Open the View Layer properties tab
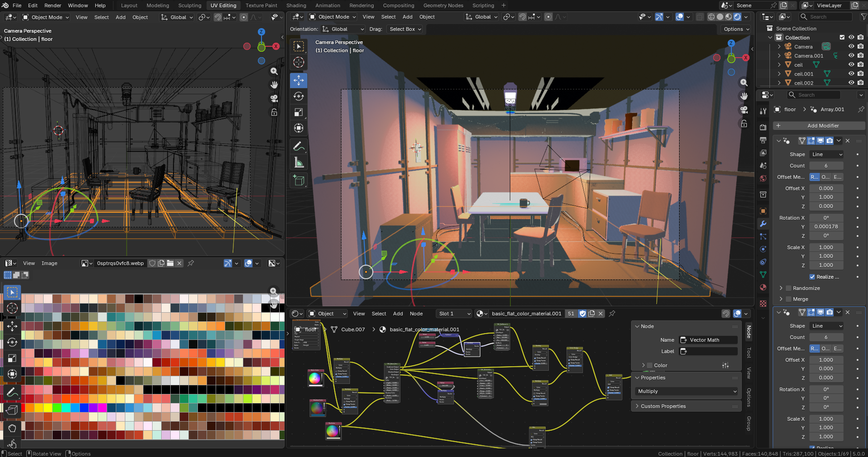This screenshot has width=868, height=457. pos(763,153)
